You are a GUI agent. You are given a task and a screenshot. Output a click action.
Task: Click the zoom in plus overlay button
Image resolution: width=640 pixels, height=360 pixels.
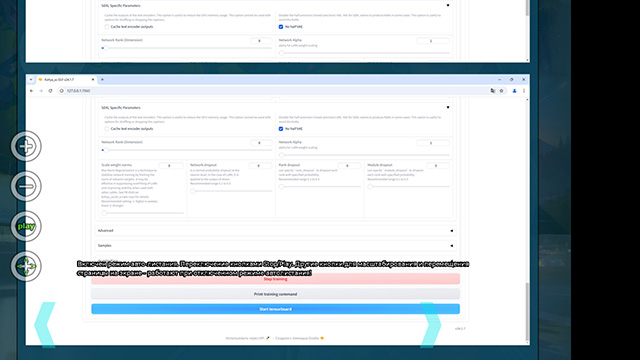tap(26, 146)
